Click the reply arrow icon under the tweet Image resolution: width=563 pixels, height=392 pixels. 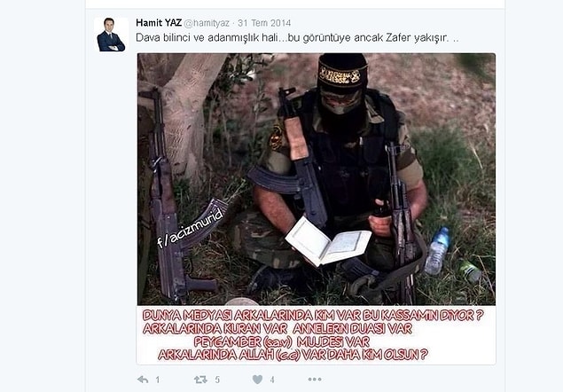click(x=143, y=380)
